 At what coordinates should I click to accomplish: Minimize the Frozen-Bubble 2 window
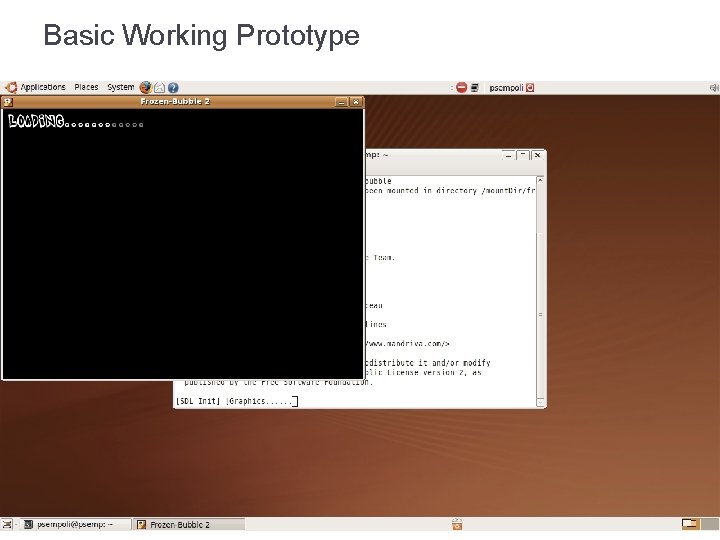341,102
